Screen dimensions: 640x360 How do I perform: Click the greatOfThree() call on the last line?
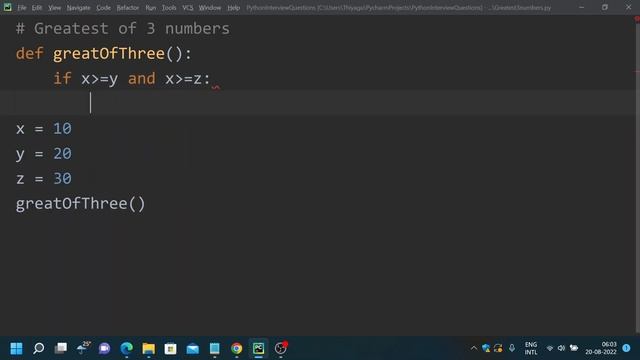tap(80, 203)
